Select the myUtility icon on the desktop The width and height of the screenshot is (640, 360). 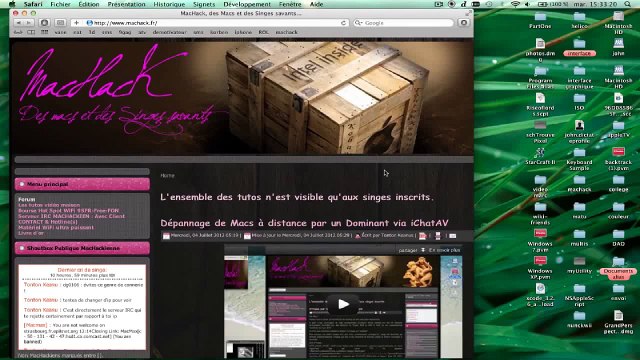(x=579, y=265)
